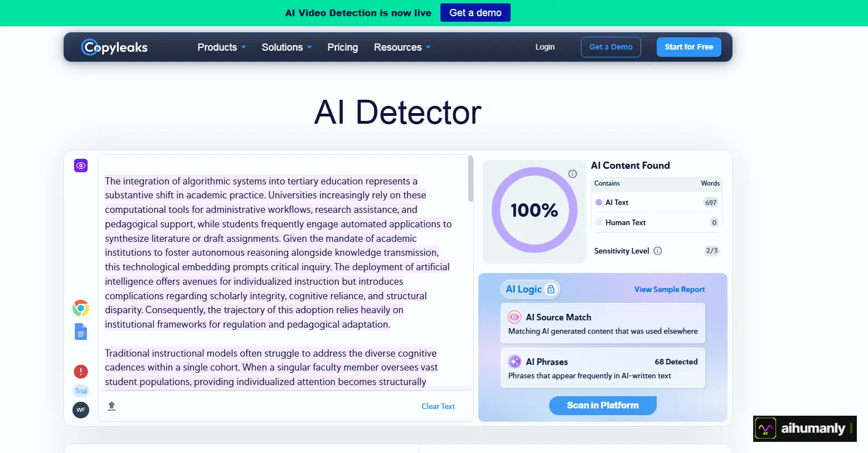
Task: Click the AI Source Match card
Action: [603, 323]
